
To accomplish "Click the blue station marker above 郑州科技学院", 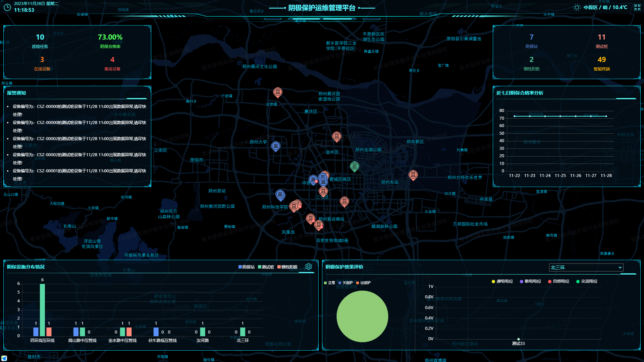I will point(280,195).
